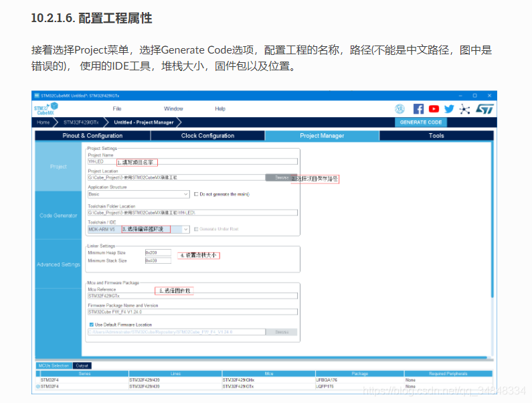Screen dimensions: 532x403
Task: Toggle Generate Under Root checkbox
Action: coord(196,229)
